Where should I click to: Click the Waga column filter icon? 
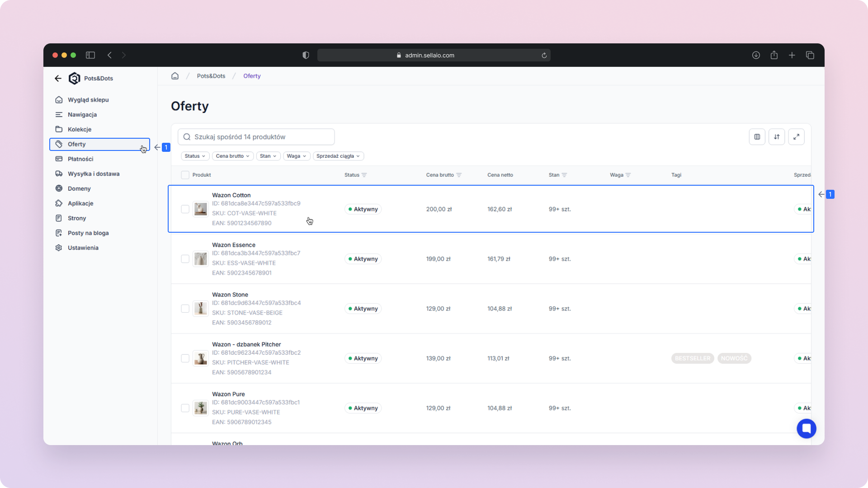click(x=628, y=175)
